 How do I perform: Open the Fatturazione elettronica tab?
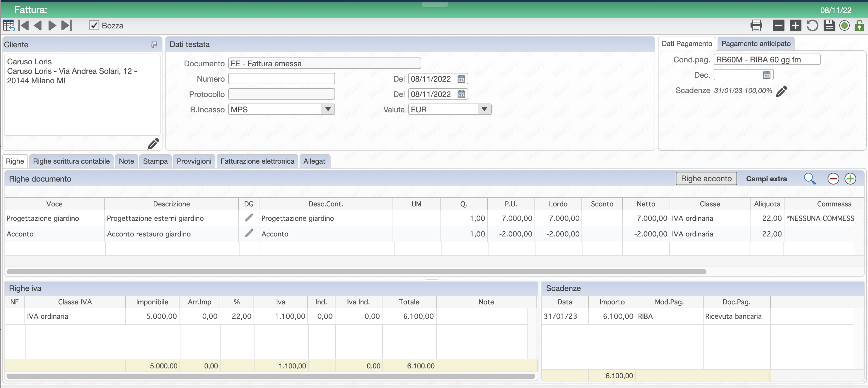coord(257,161)
